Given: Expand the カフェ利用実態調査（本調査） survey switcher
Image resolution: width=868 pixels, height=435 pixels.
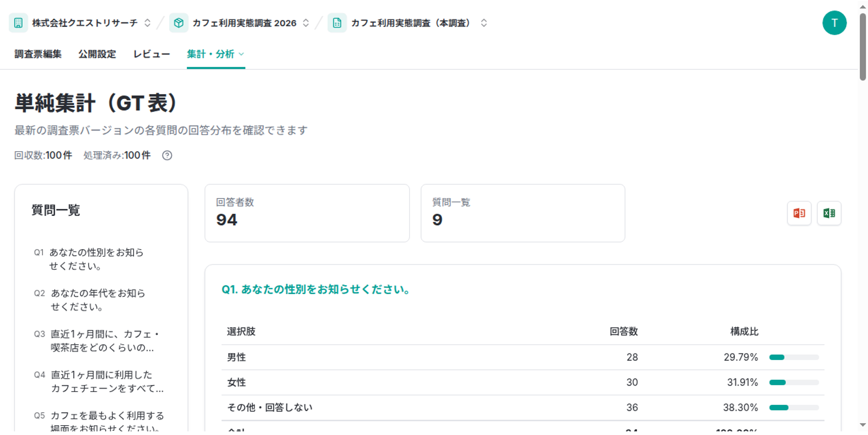Looking at the screenshot, I should coord(484,23).
